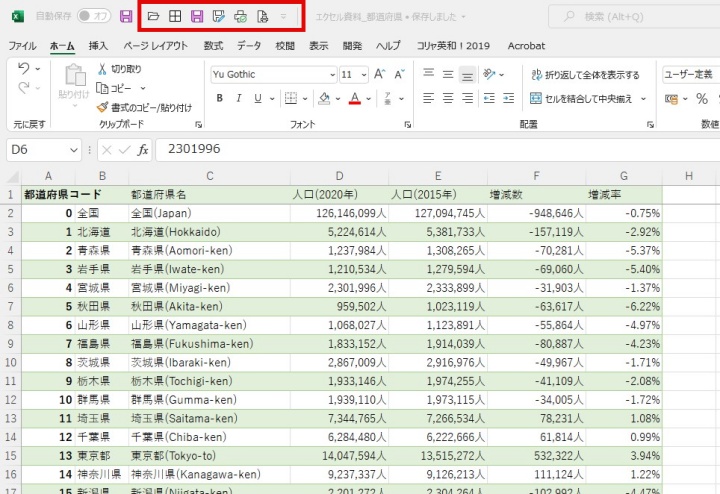Click セルを結合して中央揃え merge button
The width and height of the screenshot is (720, 494).
581,99
